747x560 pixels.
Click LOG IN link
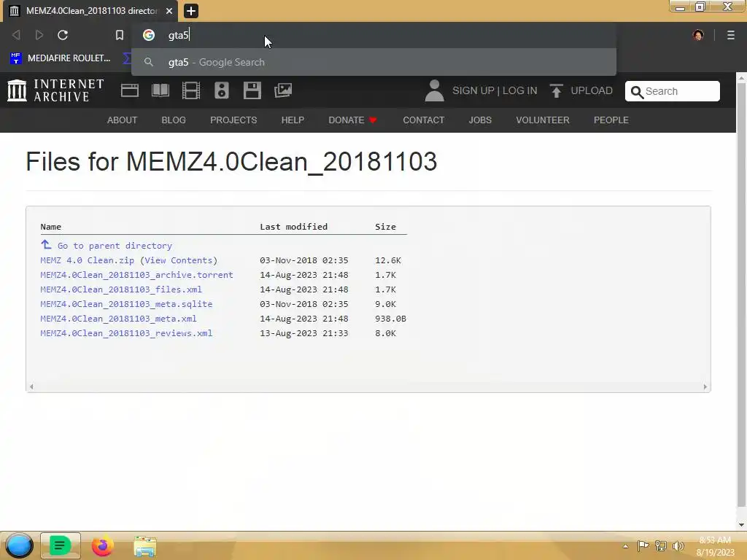(519, 90)
